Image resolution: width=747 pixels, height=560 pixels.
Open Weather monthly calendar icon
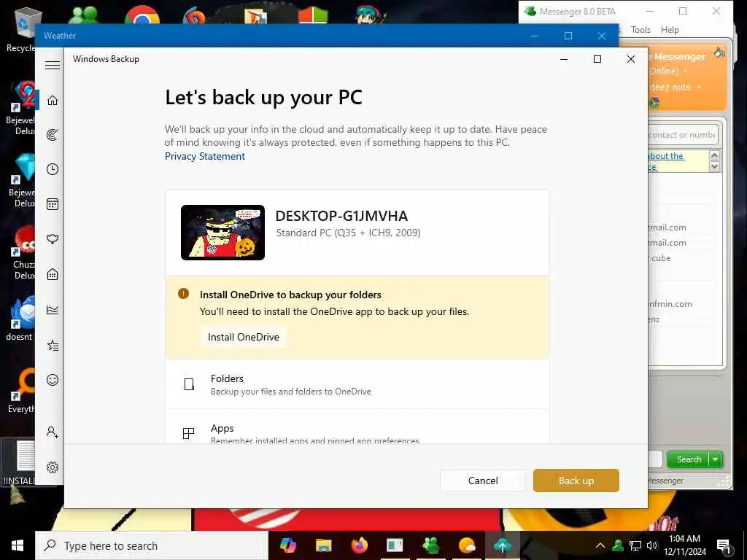tap(53, 204)
